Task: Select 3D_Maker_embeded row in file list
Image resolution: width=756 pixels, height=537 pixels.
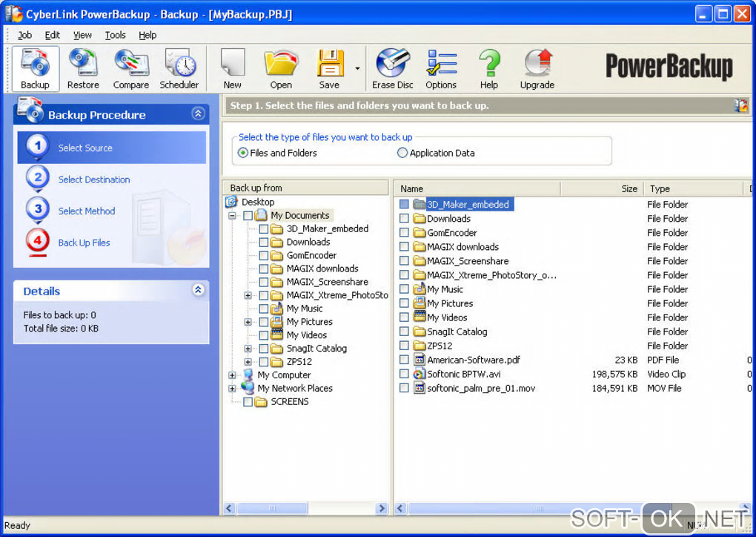Action: pos(468,204)
